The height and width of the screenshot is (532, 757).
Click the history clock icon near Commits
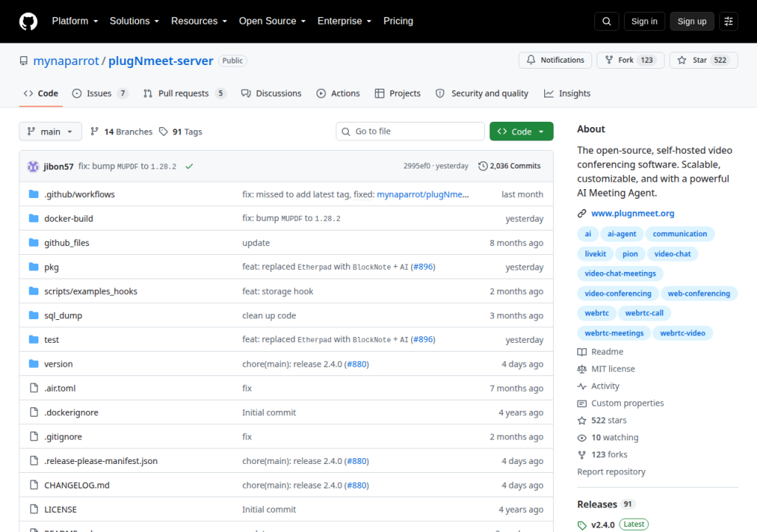[483, 166]
